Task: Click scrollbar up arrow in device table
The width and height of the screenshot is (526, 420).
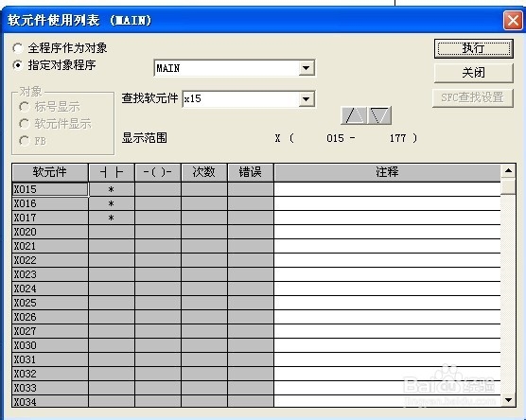Action: (x=508, y=171)
